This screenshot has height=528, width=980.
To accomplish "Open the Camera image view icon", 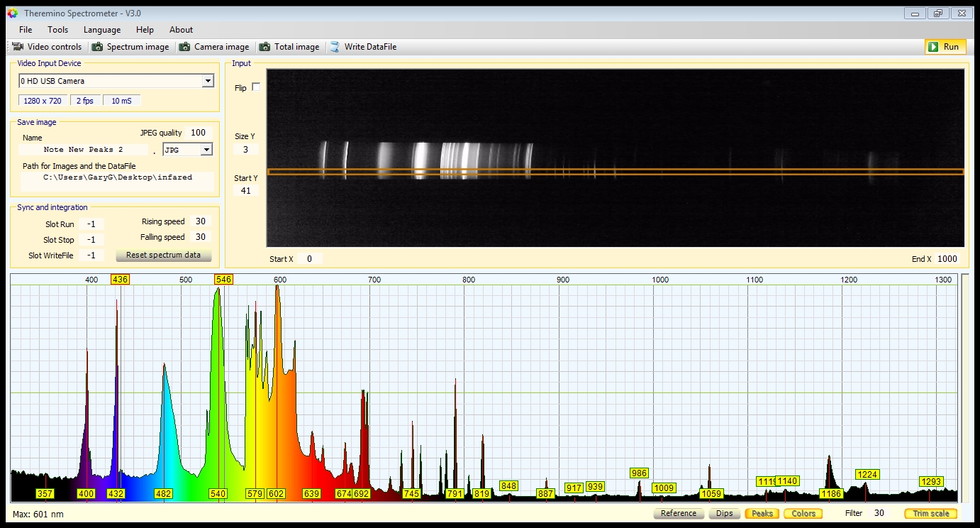I will pyautogui.click(x=184, y=47).
